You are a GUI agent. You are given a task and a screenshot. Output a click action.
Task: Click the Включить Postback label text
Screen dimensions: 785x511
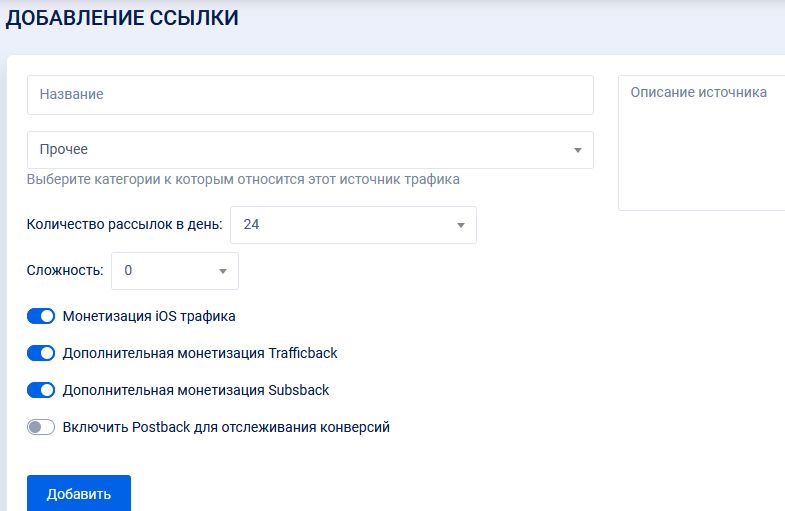pos(226,427)
